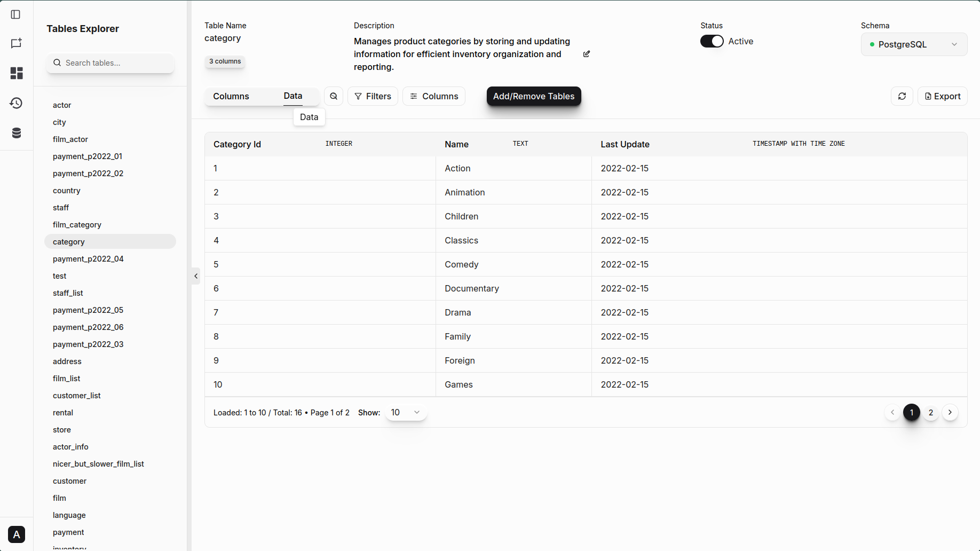This screenshot has height=551, width=980.
Task: Open the PostgreSQL schema dropdown
Action: 913,44
